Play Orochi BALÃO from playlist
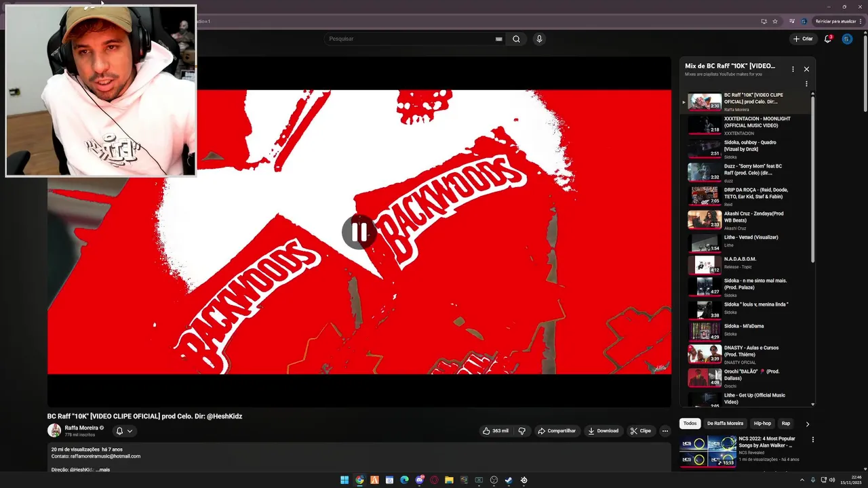Image resolution: width=868 pixels, height=488 pixels. tap(745, 378)
